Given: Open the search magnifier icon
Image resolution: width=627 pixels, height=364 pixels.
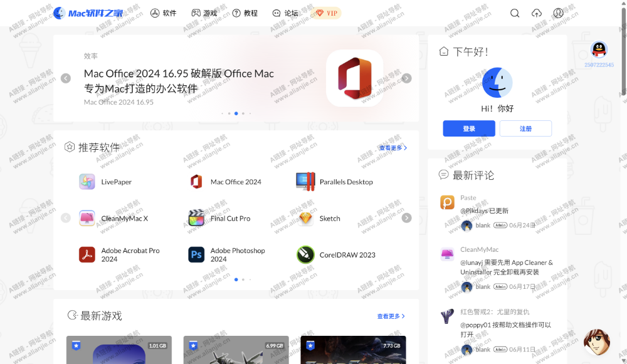Looking at the screenshot, I should tap(515, 13).
